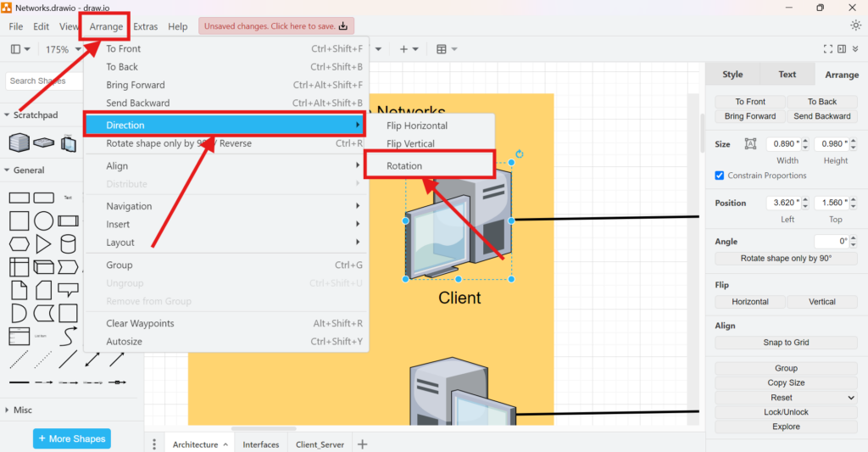Switch to the Style tab
Viewport: 868px width, 452px height.
click(732, 75)
